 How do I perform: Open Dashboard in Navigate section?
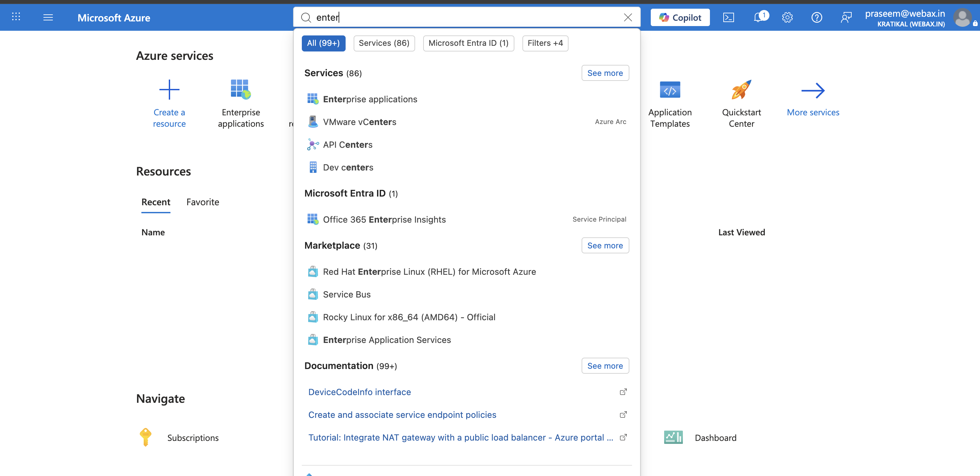[x=716, y=438]
